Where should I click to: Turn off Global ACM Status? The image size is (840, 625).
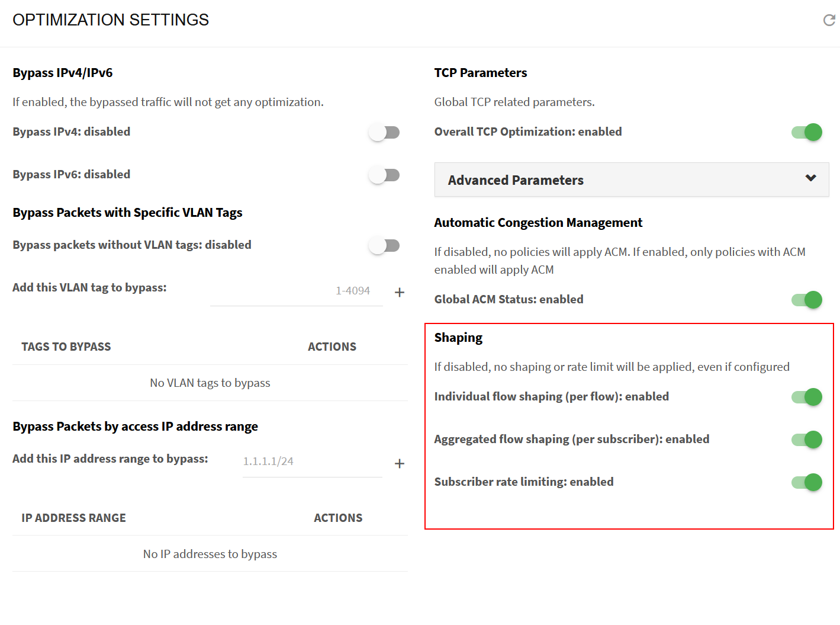(806, 300)
